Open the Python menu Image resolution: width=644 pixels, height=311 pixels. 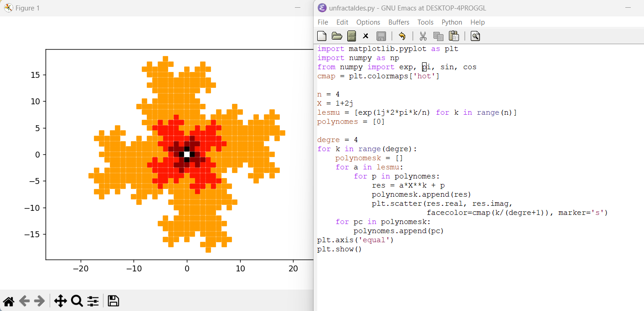[x=452, y=22]
